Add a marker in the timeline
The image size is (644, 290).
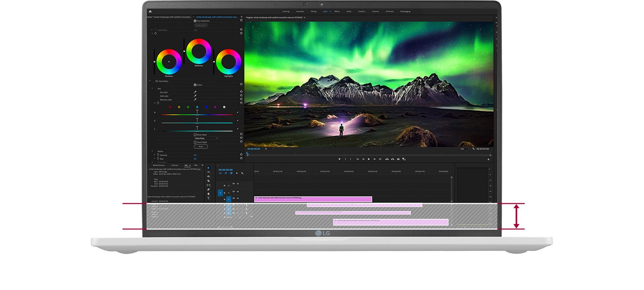click(x=237, y=173)
